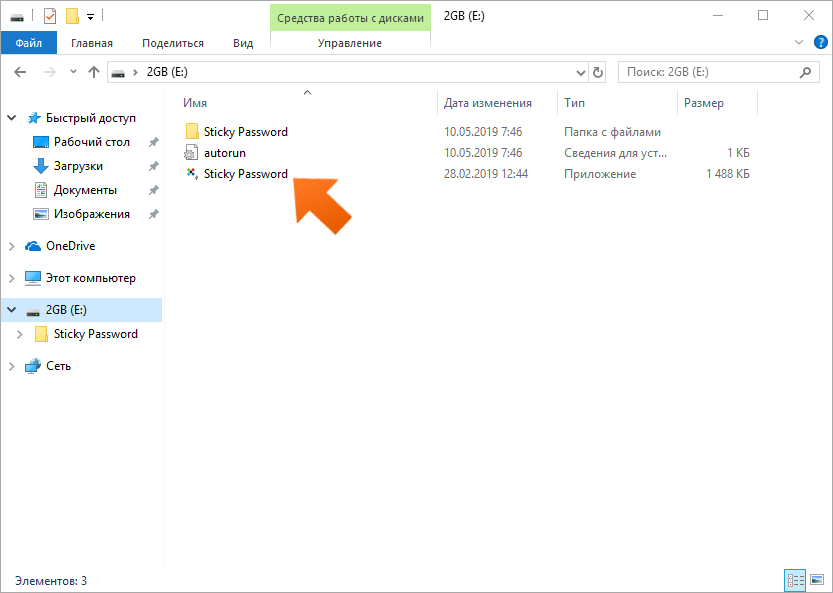
Task: Click the pin icon beside Рабочий стол
Action: tap(153, 142)
